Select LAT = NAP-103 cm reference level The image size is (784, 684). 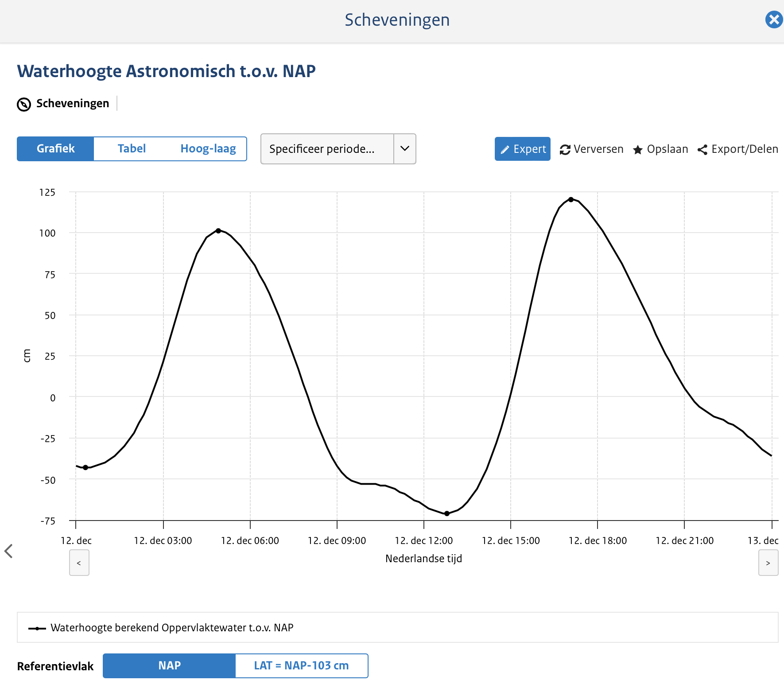(301, 665)
